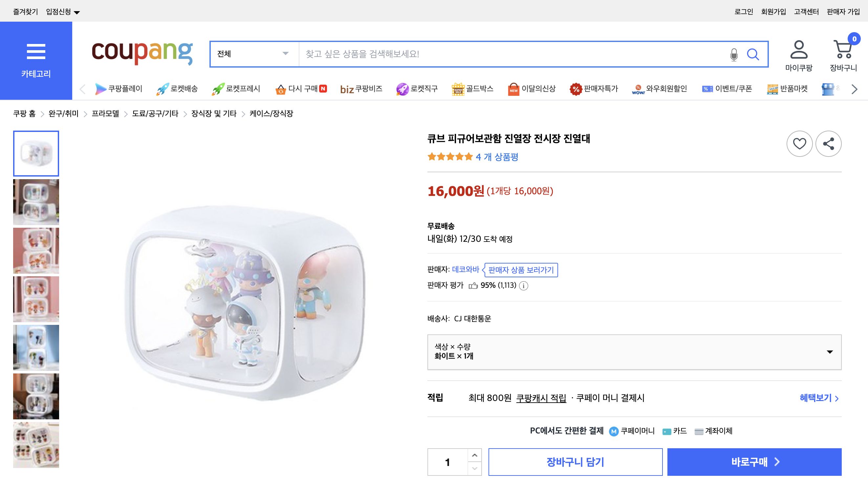Open 골드박스 deals section
The width and height of the screenshot is (868, 485).
point(472,89)
